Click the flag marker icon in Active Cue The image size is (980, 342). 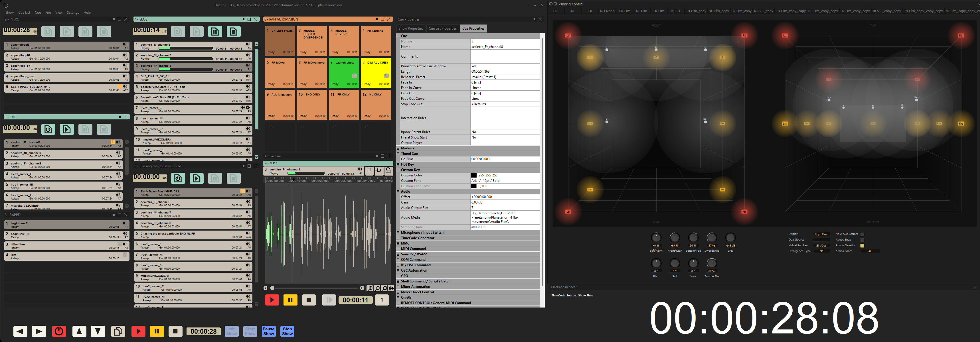point(369,171)
